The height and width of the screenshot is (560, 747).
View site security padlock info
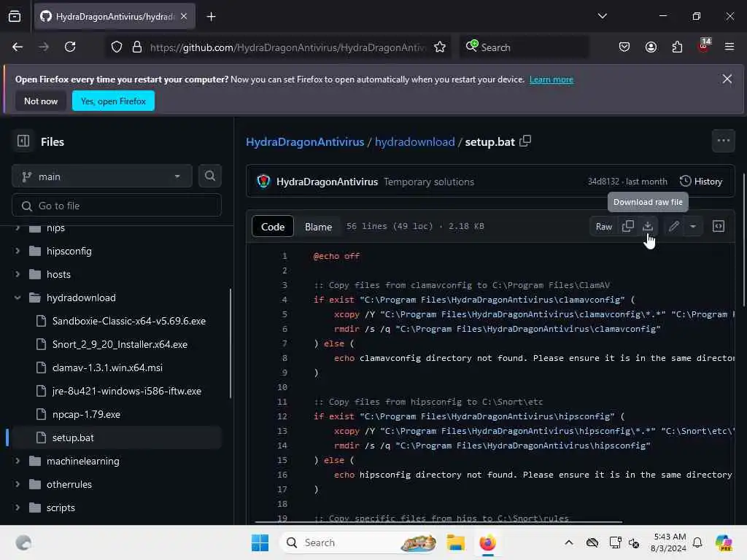tap(136, 47)
